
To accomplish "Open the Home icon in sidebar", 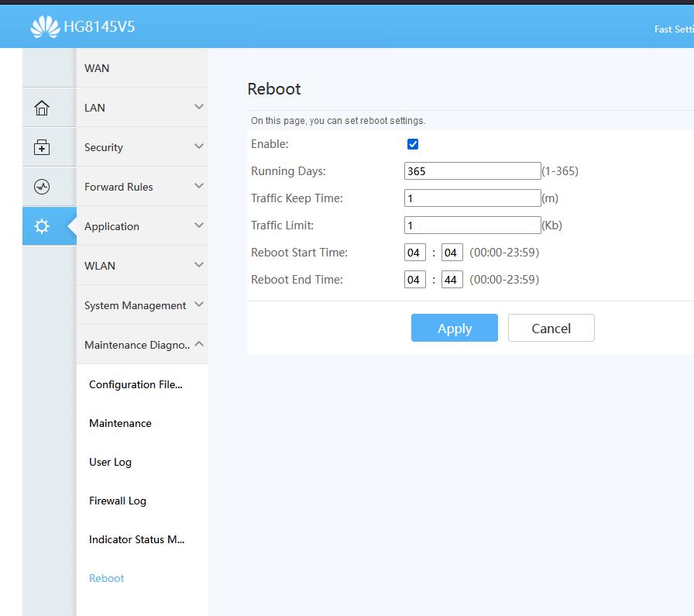I will click(x=42, y=108).
